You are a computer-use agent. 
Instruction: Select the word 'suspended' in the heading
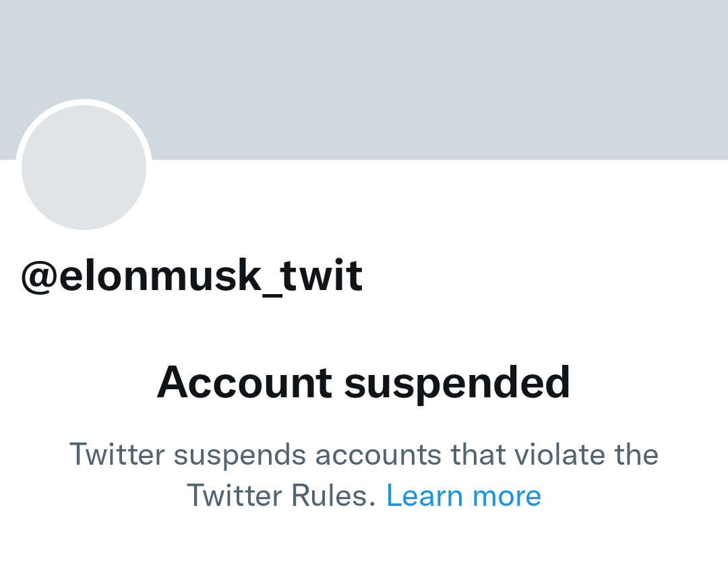point(457,382)
